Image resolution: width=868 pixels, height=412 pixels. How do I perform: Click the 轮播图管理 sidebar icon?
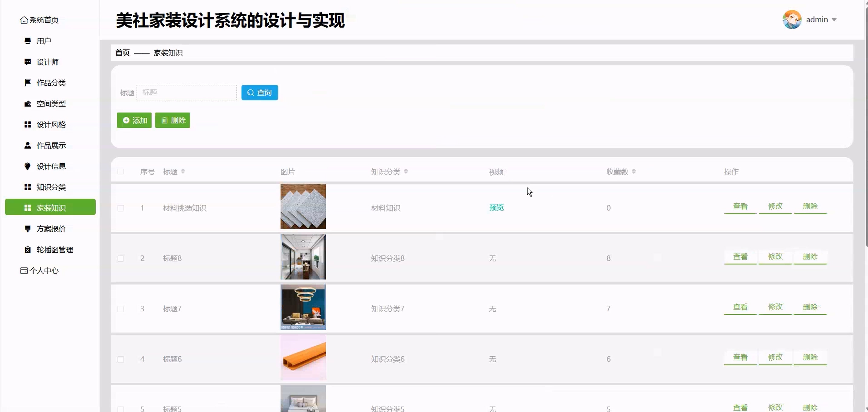pyautogui.click(x=28, y=250)
